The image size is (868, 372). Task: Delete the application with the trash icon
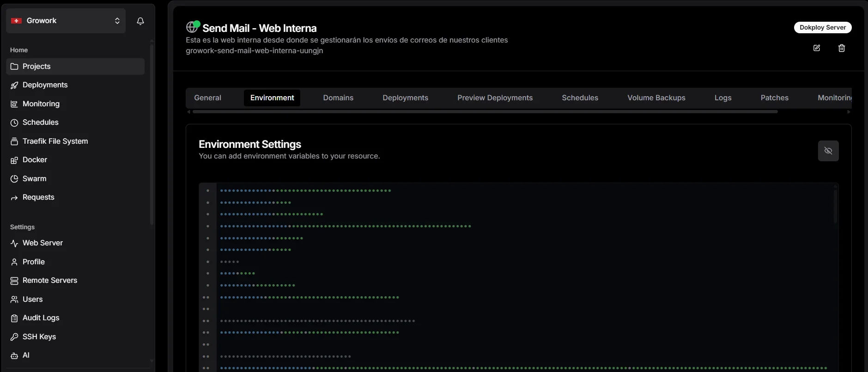tap(842, 48)
